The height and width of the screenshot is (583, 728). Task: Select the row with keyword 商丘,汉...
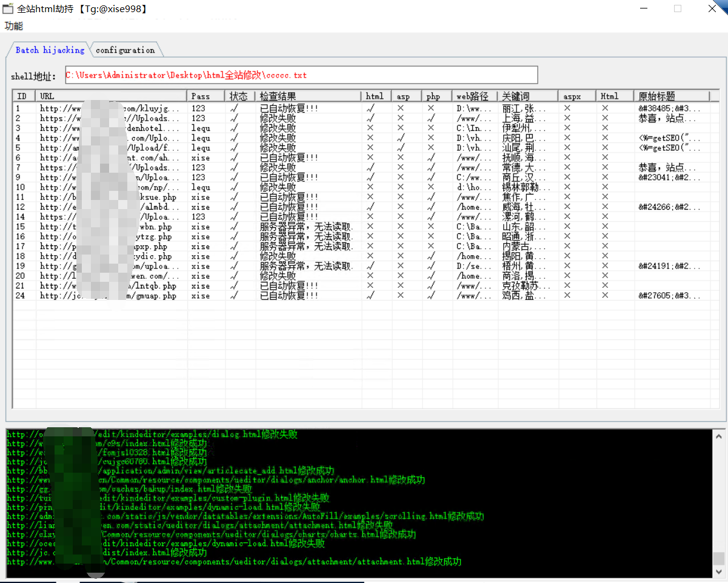click(x=366, y=177)
